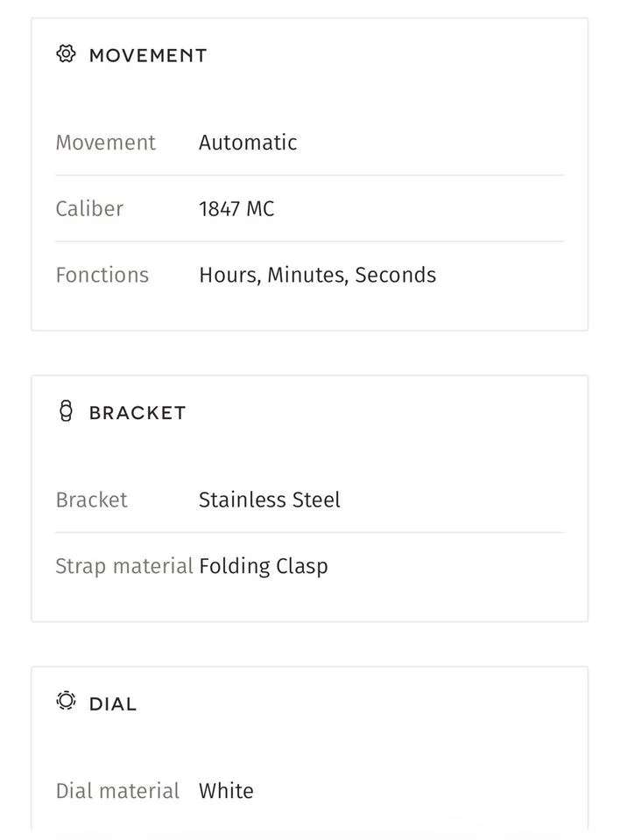Screen dimensions: 620x840
Task: Click the Dial circular icon
Action: pos(66,701)
